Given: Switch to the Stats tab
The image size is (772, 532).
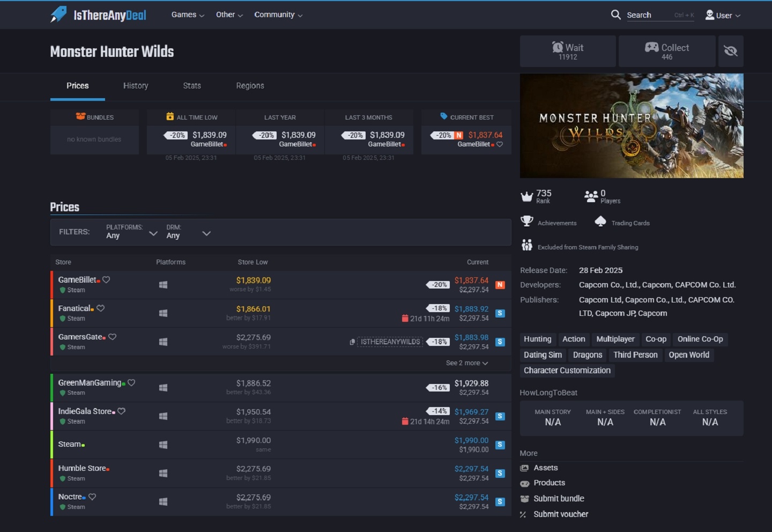Looking at the screenshot, I should pos(192,86).
